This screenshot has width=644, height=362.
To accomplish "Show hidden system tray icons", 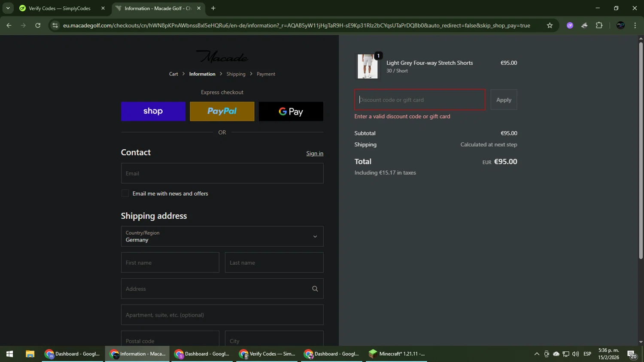I will 537,354.
